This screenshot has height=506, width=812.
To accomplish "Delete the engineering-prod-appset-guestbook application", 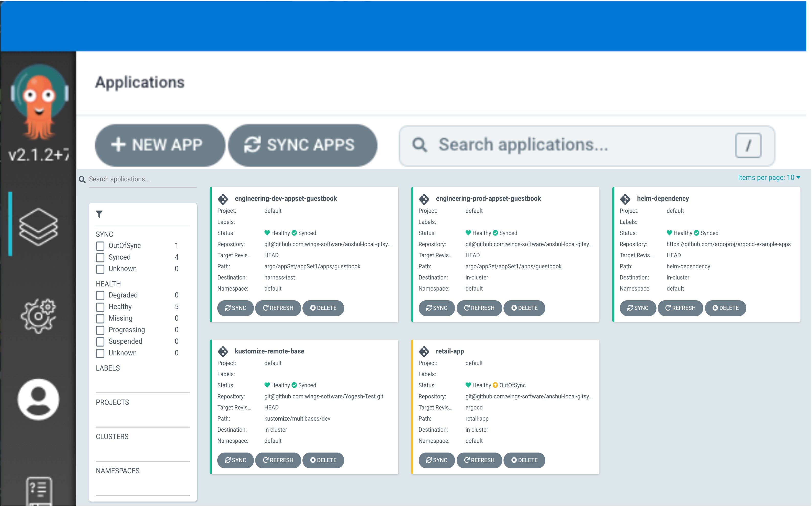I will coord(524,308).
